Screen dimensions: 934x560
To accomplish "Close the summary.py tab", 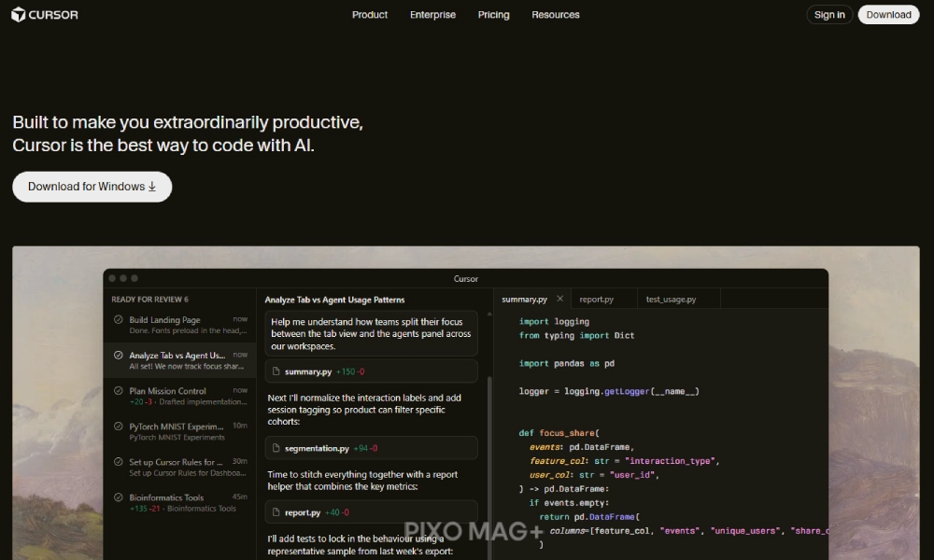I will [x=559, y=299].
